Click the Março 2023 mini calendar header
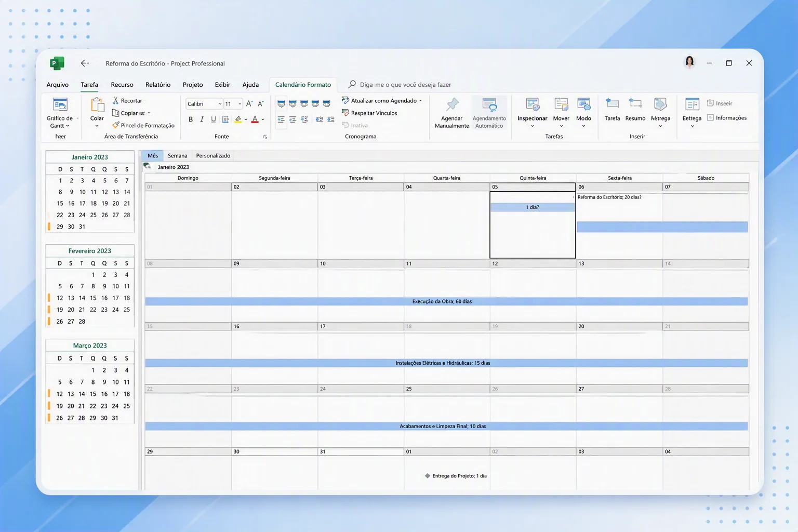Viewport: 798px width, 532px height. click(90, 345)
